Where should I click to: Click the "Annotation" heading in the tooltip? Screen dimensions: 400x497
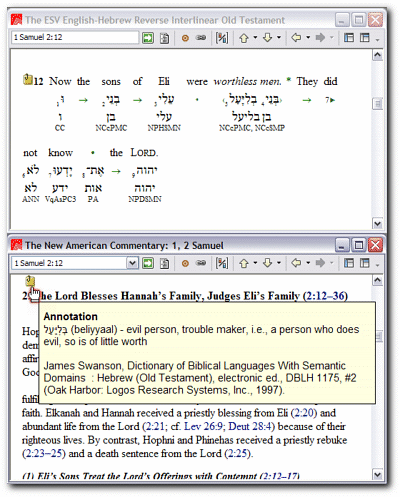[71, 316]
